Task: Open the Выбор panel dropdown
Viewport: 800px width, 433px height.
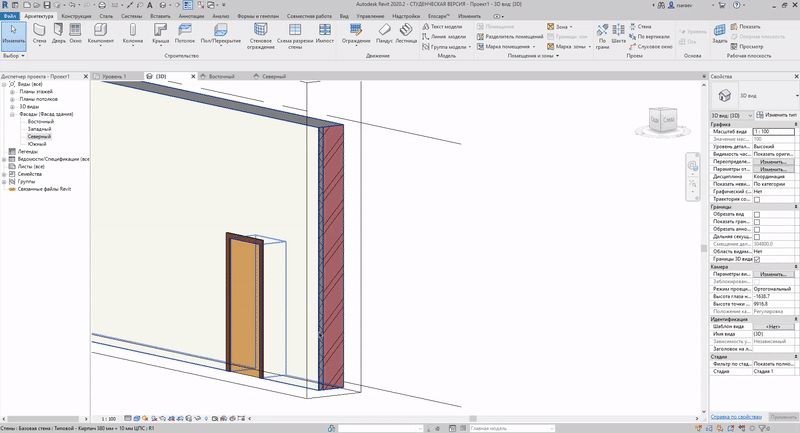Action: pos(13,56)
